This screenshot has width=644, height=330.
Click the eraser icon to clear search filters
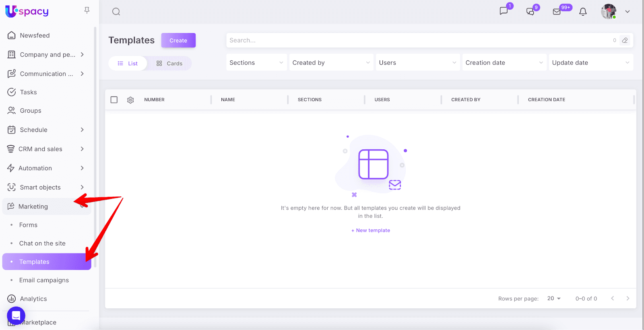click(x=625, y=40)
